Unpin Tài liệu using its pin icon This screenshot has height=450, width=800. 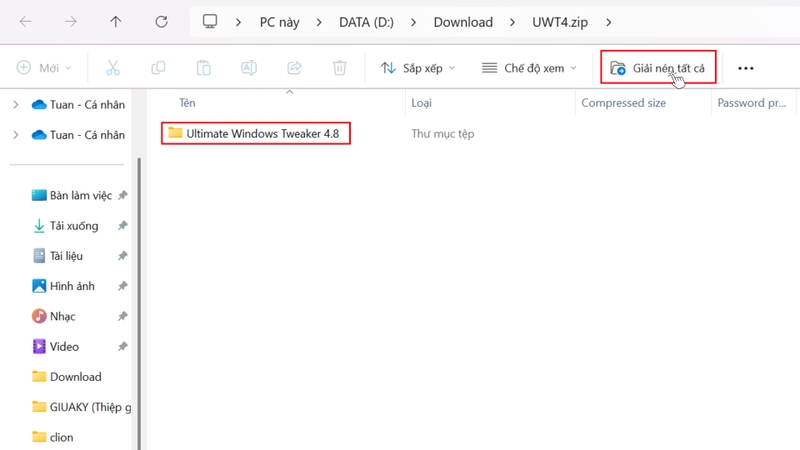coord(122,256)
